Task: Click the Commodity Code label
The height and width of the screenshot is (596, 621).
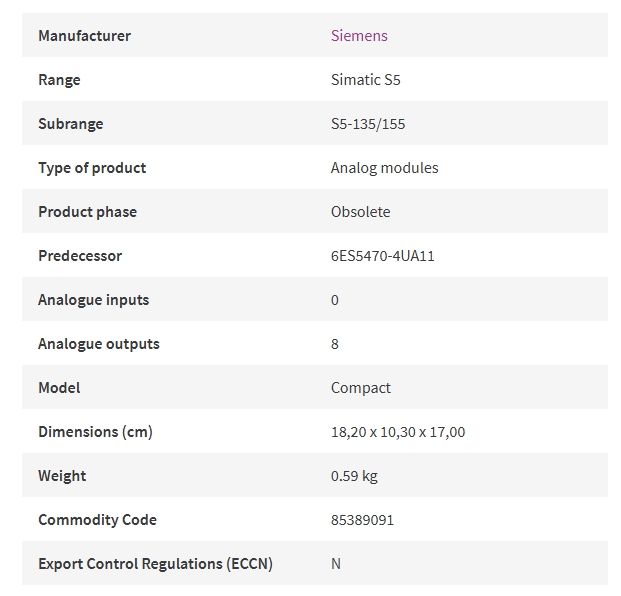Action: 97,520
